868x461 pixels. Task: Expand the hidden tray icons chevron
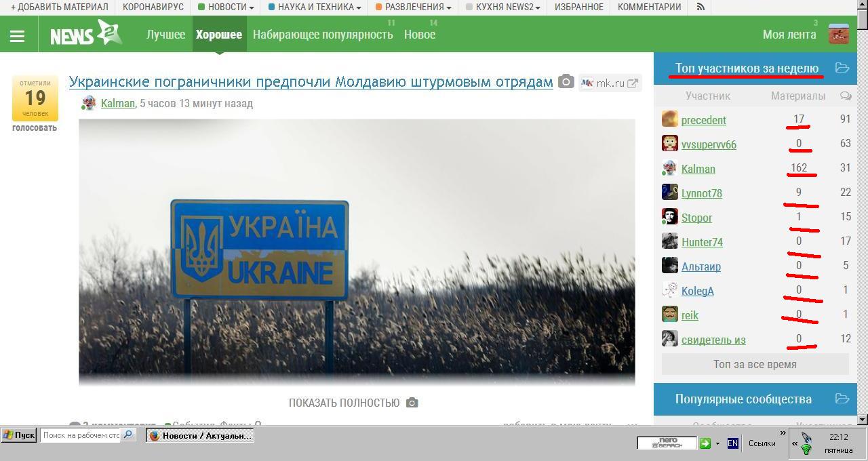pos(795,443)
